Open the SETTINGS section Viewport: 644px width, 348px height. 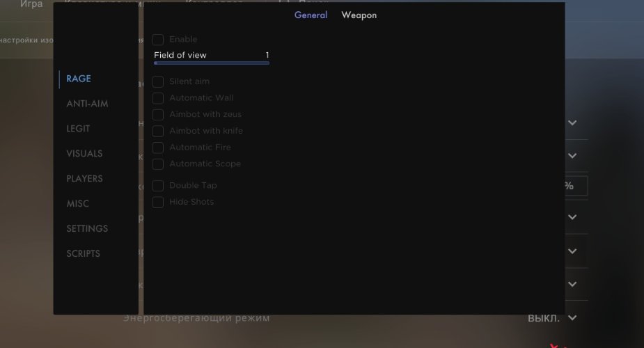pyautogui.click(x=87, y=229)
